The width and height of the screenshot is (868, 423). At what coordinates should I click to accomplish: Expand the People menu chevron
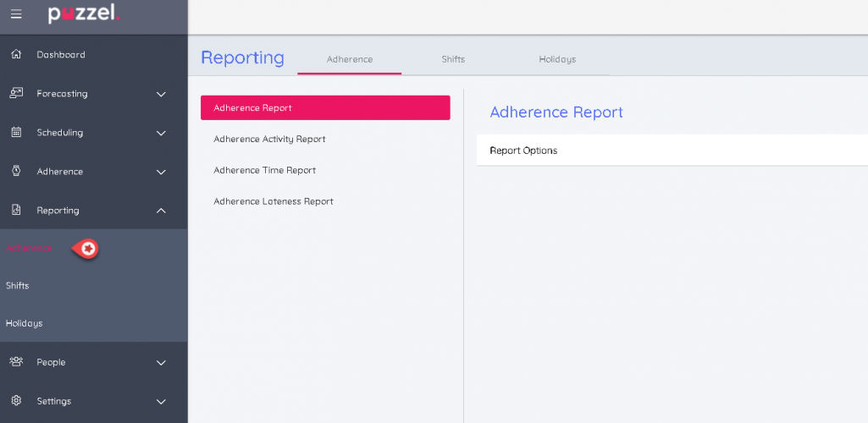161,363
